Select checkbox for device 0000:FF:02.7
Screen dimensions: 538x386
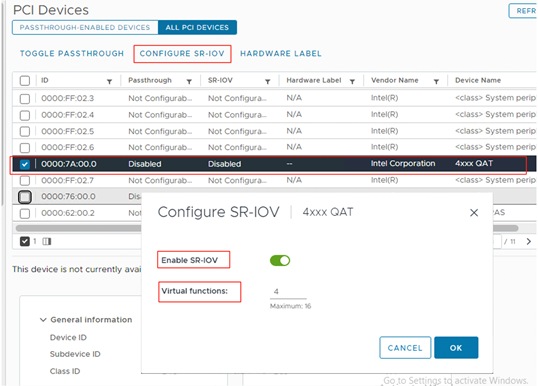(25, 180)
